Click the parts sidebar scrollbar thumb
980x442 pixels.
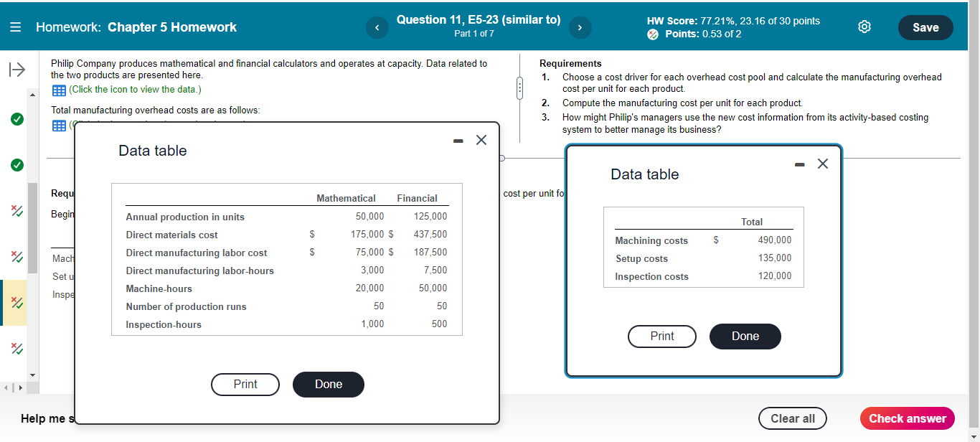pos(32,228)
